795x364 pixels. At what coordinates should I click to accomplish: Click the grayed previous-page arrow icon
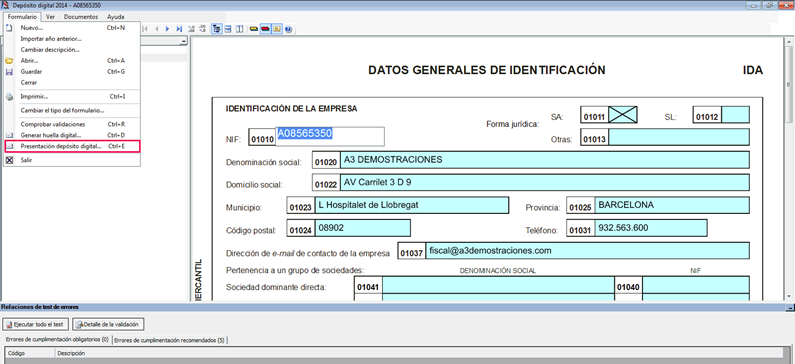(x=156, y=29)
